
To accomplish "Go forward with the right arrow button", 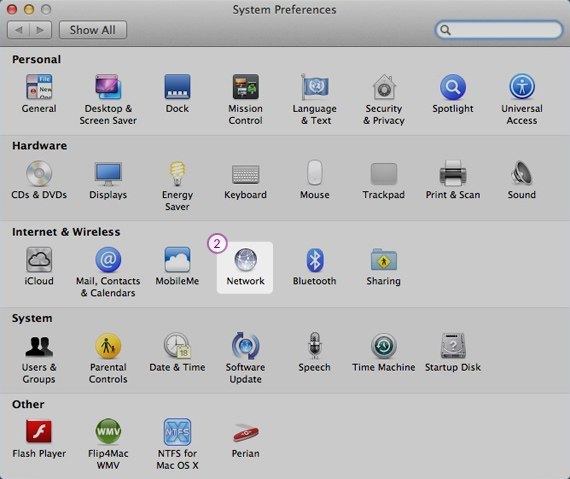I will pyautogui.click(x=40, y=30).
